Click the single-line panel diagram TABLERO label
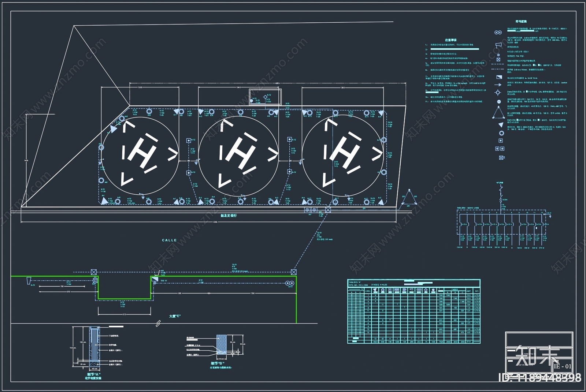Screen dimensions: 586x392 pos(468,208)
